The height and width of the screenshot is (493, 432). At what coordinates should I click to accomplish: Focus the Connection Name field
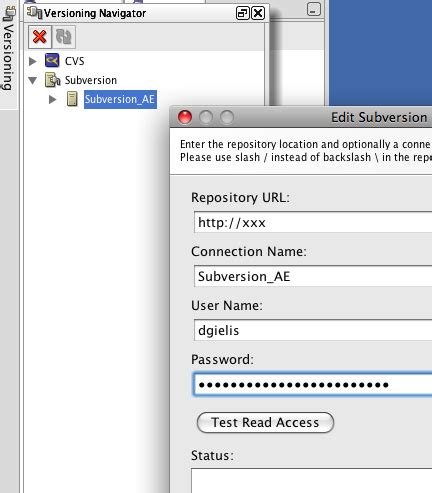(x=313, y=276)
